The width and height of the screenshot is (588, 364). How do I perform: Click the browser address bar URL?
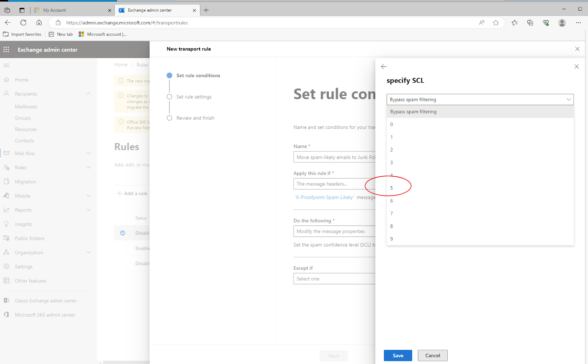pyautogui.click(x=127, y=23)
